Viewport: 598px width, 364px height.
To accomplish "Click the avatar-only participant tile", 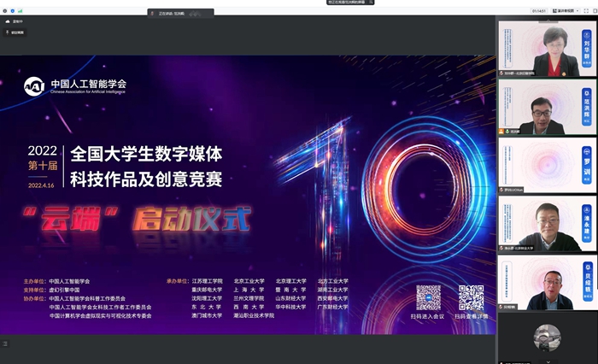I will pos(548,338).
